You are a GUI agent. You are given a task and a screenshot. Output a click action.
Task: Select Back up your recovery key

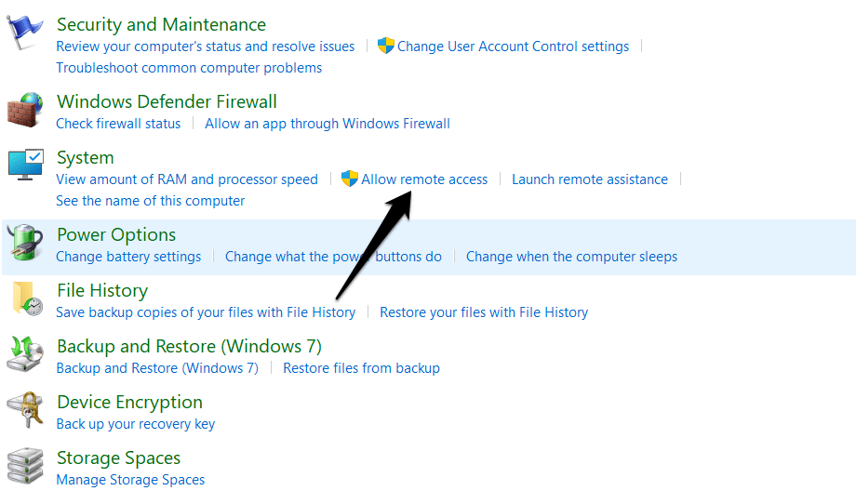(136, 424)
